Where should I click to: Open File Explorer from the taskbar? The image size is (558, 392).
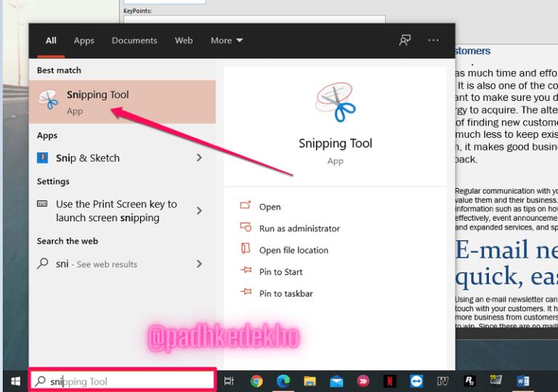point(310,381)
